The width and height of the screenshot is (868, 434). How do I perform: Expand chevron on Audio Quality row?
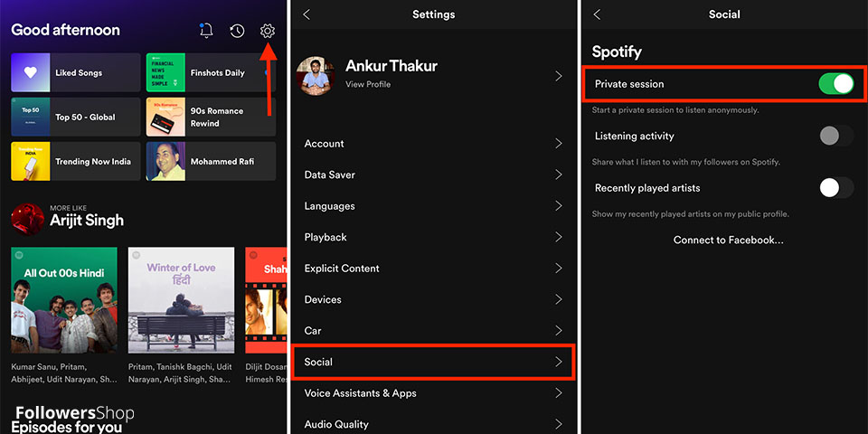click(559, 424)
